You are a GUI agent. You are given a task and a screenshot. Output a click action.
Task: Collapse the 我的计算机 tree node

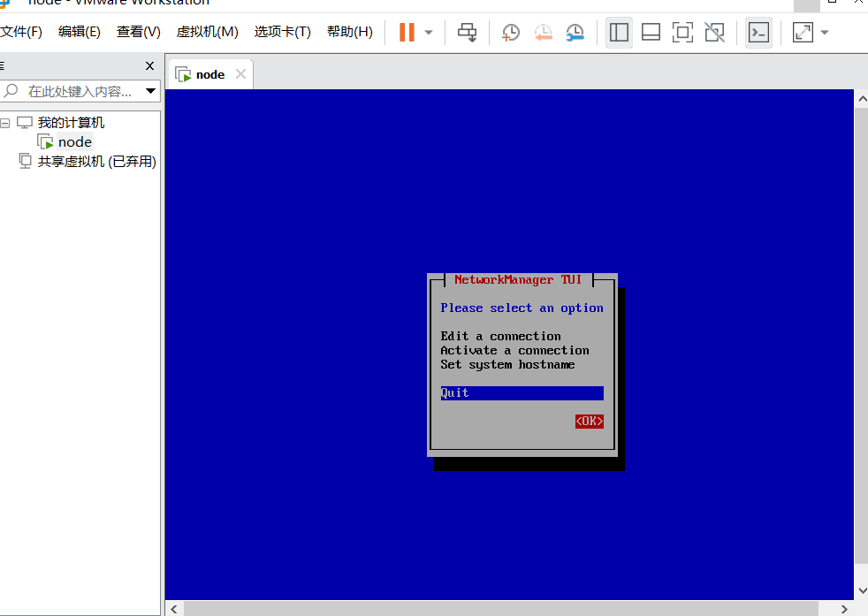pyautogui.click(x=5, y=123)
